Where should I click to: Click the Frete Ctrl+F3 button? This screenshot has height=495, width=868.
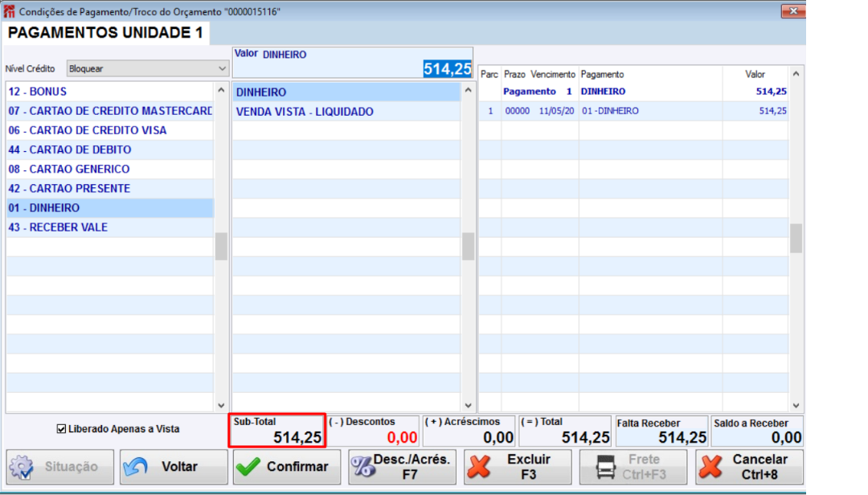(633, 467)
